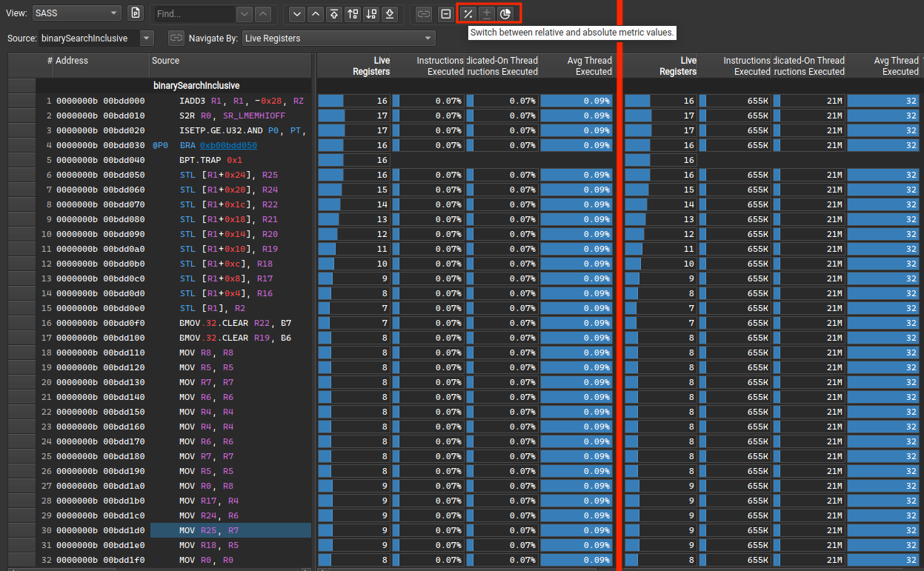
Task: Open the Navigate By Live Registers dropdown
Action: click(338, 38)
